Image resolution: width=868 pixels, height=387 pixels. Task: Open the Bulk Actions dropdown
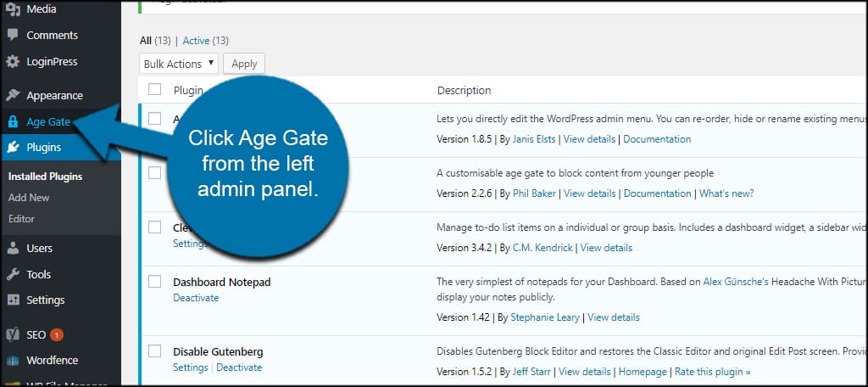pos(179,64)
